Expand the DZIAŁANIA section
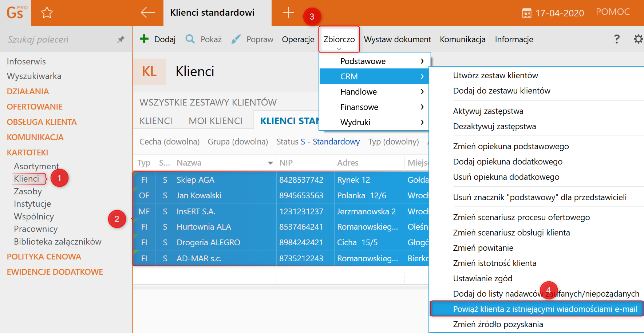The width and height of the screenshot is (644, 333). coord(28,91)
